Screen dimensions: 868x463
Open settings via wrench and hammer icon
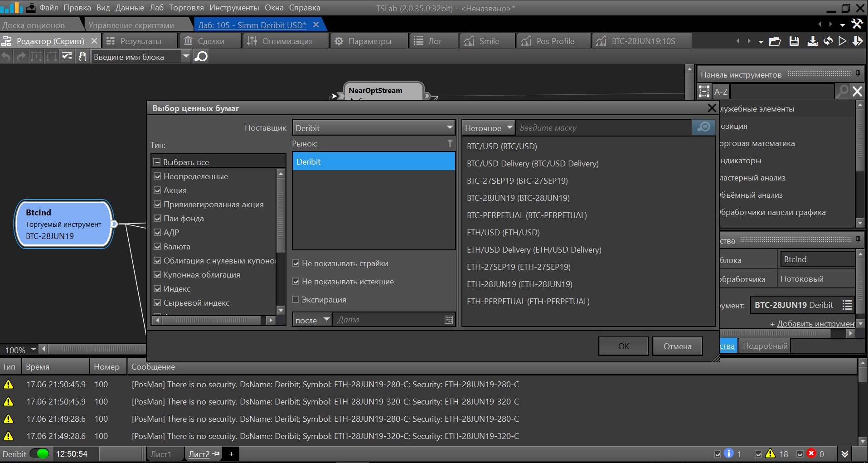tap(857, 24)
